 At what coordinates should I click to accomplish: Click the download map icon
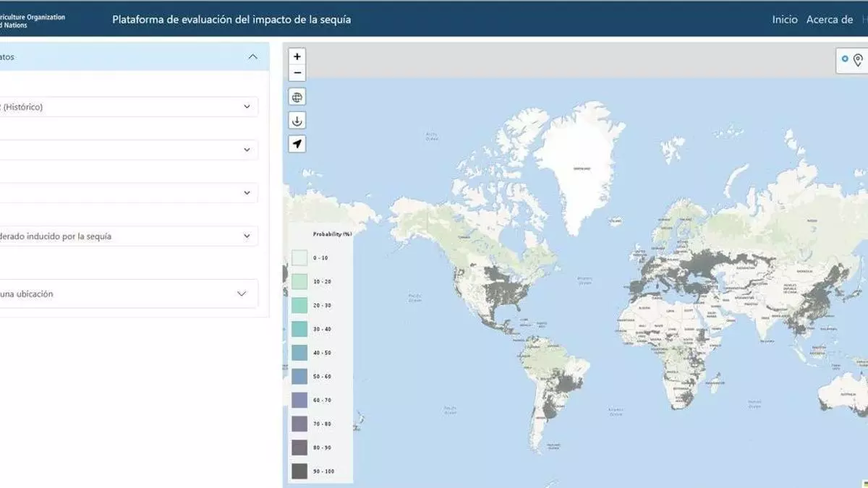(x=297, y=121)
